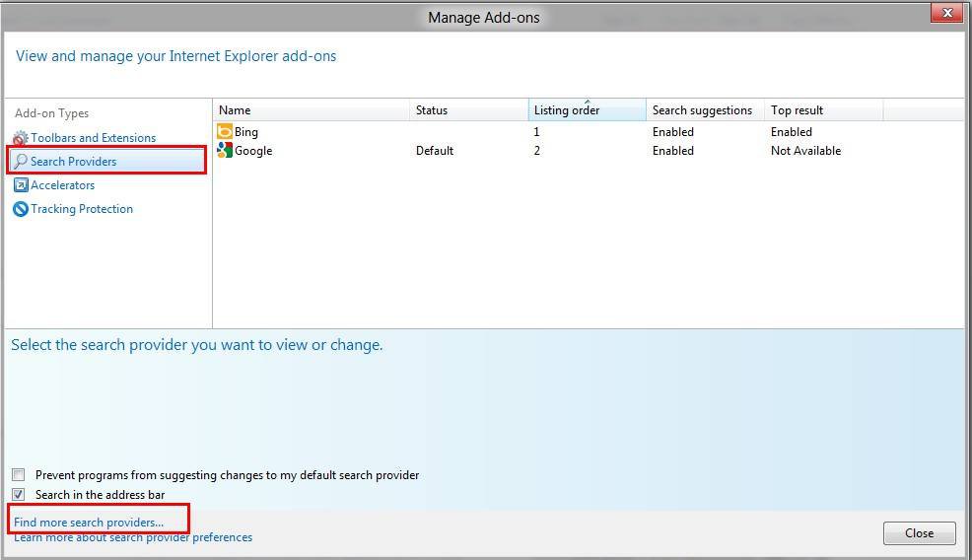
Task: Enable Prevent programs from suggesting changes checkbox
Action: (x=19, y=475)
